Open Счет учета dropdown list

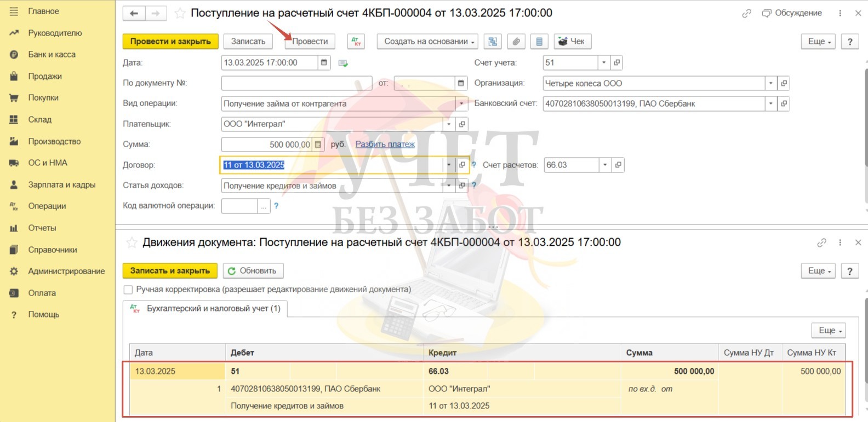coord(604,63)
